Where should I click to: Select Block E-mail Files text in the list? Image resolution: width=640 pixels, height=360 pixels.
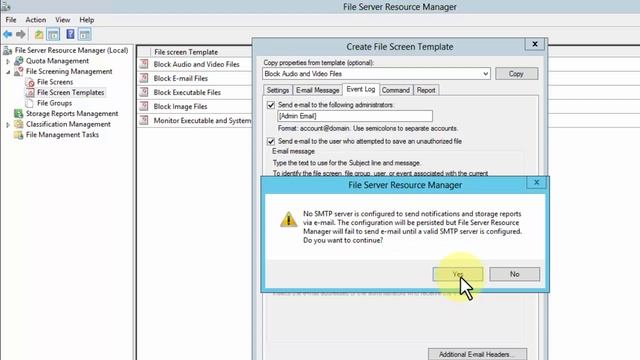[x=180, y=78]
